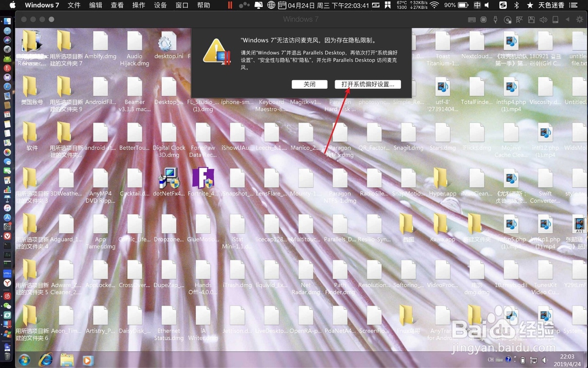Select the Ethernet Status.dmg file
The height and width of the screenshot is (368, 588).
pyautogui.click(x=169, y=323)
